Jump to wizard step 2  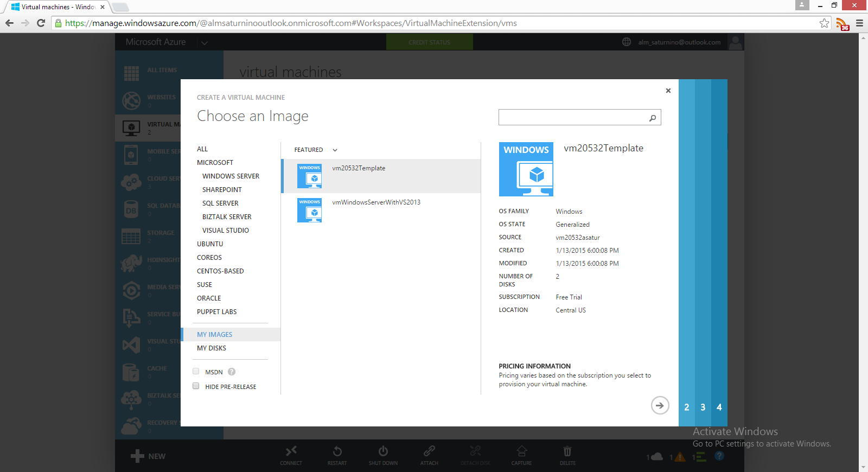point(687,407)
